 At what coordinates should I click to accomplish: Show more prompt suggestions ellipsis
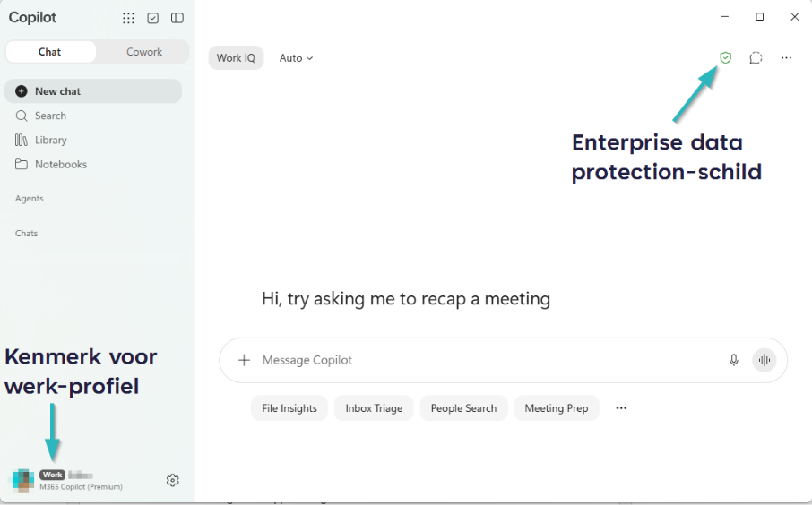pos(621,408)
